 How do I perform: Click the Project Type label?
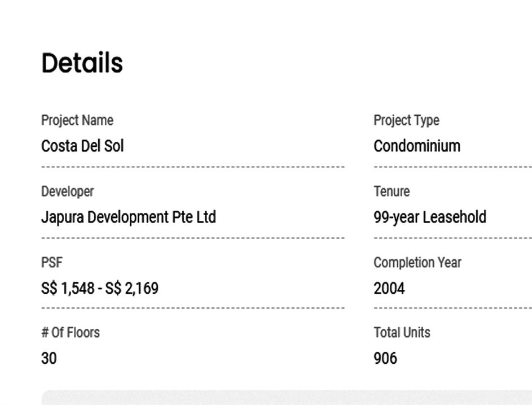point(406,120)
